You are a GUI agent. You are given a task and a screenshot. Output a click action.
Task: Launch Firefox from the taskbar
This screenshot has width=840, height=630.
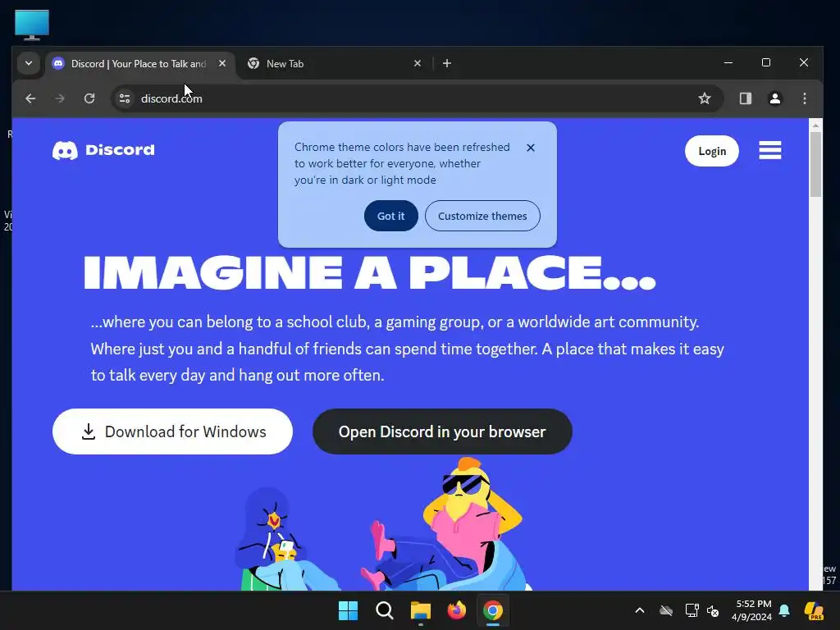(x=456, y=610)
